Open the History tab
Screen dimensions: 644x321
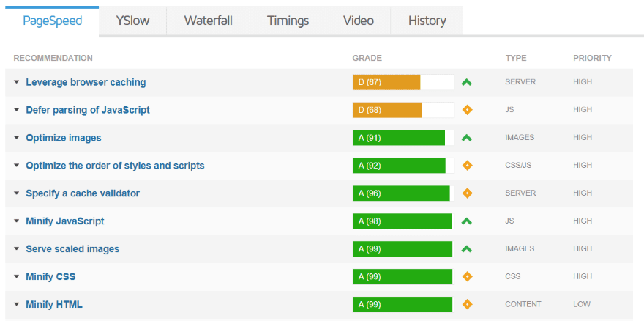pos(427,21)
